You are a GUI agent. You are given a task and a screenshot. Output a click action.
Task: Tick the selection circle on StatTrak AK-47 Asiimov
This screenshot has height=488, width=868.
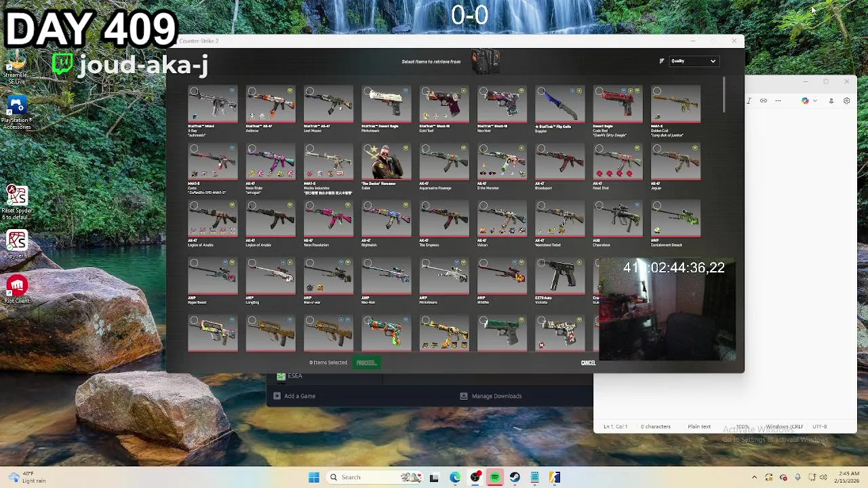252,91
